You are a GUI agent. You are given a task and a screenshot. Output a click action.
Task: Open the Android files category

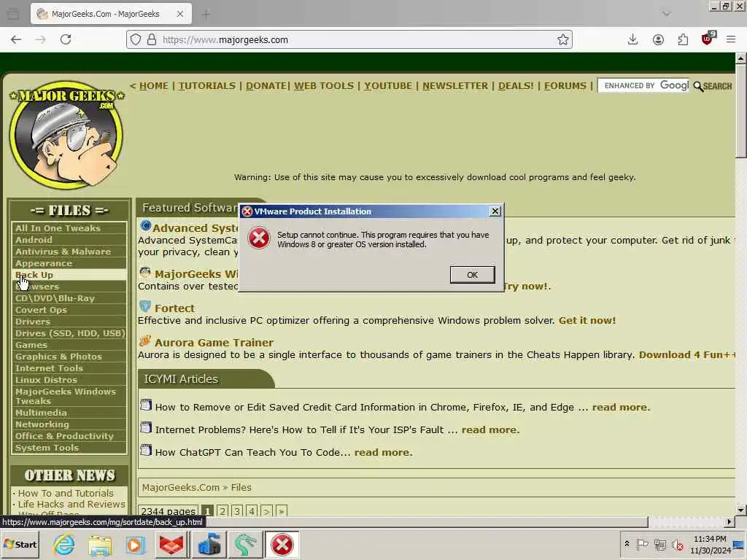69,240
